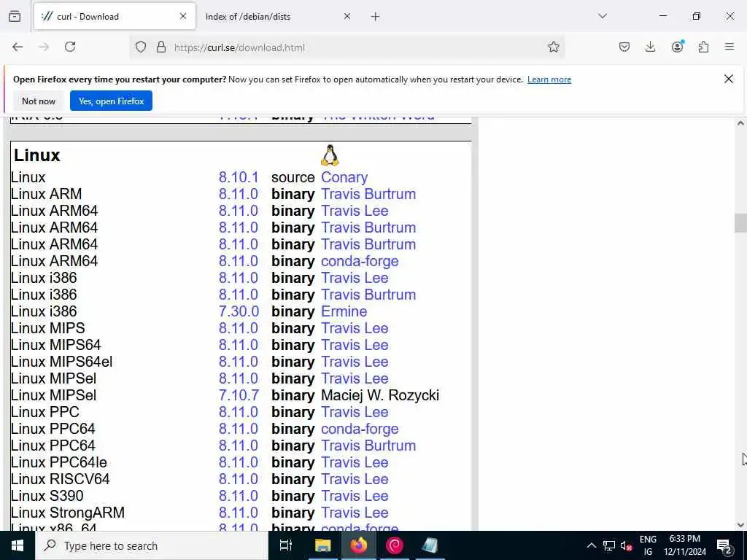747x560 pixels.
Task: Click the scrollbar down arrow
Action: click(x=740, y=525)
